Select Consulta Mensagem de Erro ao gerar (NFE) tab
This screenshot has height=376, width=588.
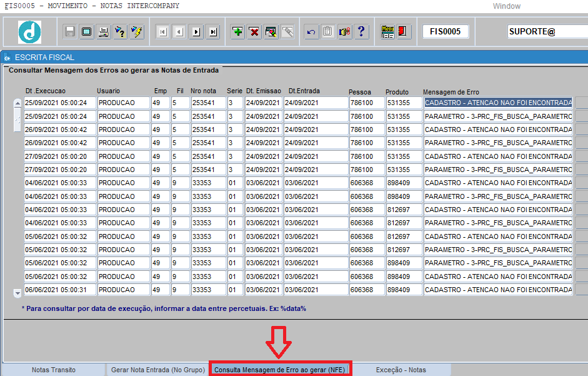click(x=280, y=370)
